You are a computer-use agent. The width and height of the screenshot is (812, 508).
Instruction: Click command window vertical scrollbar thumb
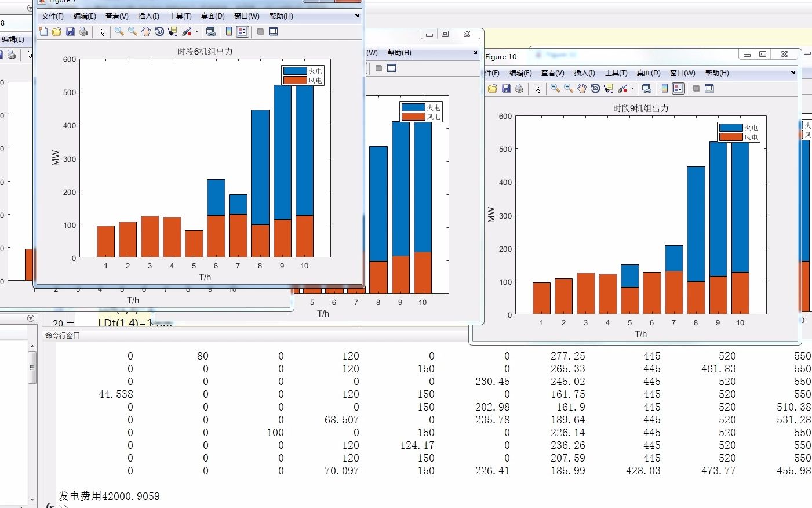[32, 367]
